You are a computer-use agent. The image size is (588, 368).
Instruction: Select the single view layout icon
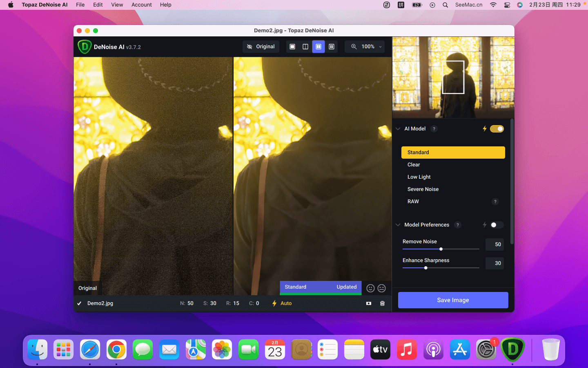click(x=292, y=47)
